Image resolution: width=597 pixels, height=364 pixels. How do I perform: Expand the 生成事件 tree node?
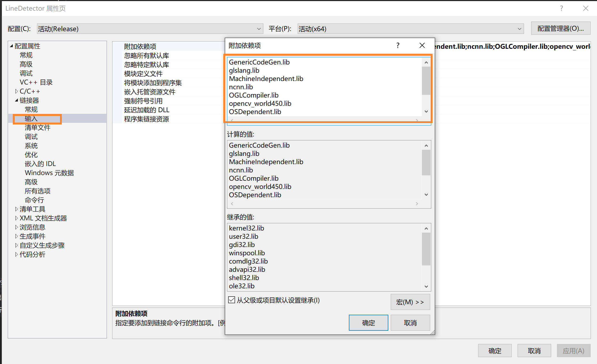(x=17, y=236)
